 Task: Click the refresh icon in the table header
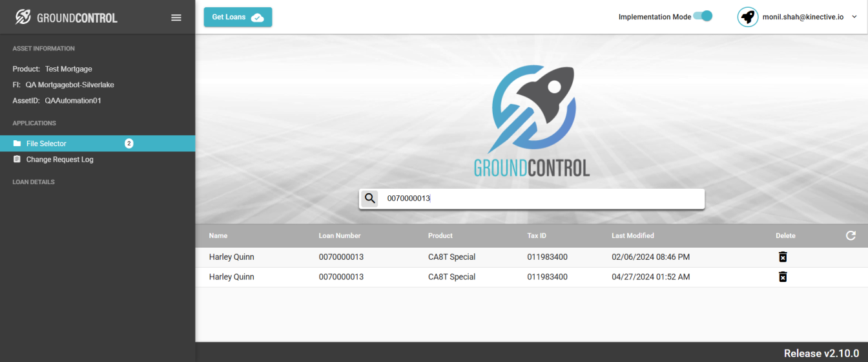[851, 235]
